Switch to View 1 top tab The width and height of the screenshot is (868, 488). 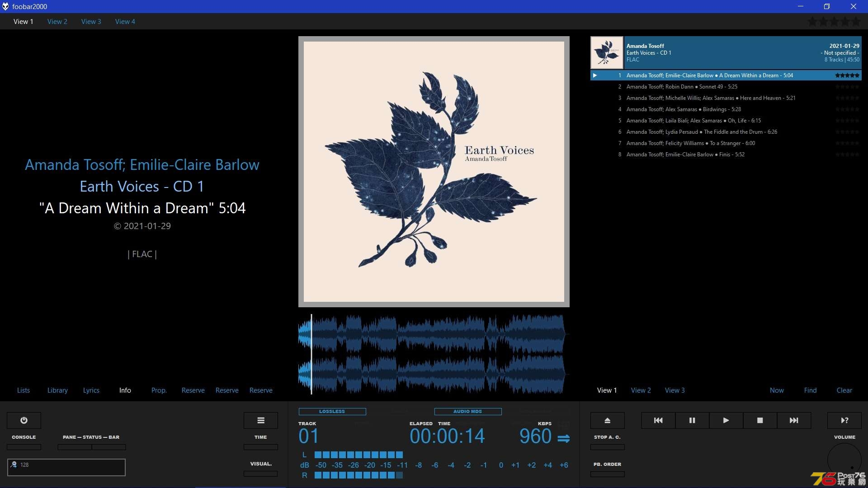click(24, 21)
